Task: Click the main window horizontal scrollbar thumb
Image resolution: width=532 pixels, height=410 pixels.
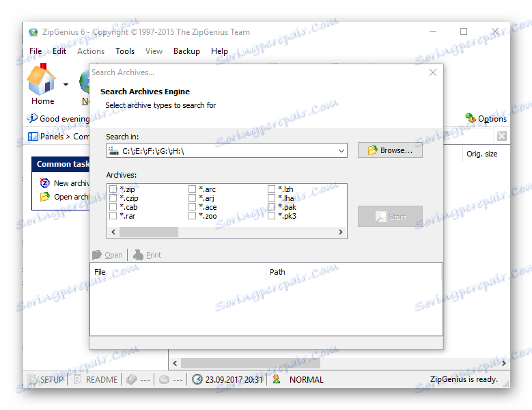Action: (x=251, y=363)
